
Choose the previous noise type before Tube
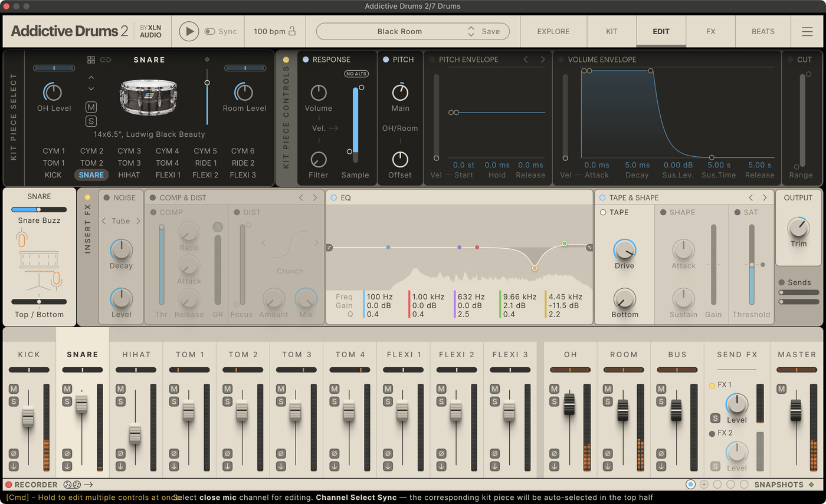[x=104, y=221]
